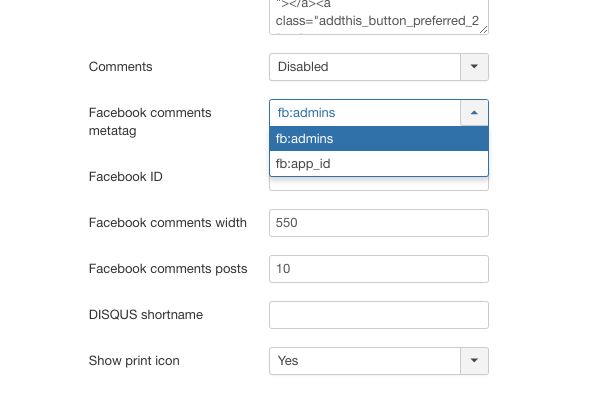Collapse the Facebook comments metatag dropdown arrow
This screenshot has width=604, height=397.
pos(474,113)
